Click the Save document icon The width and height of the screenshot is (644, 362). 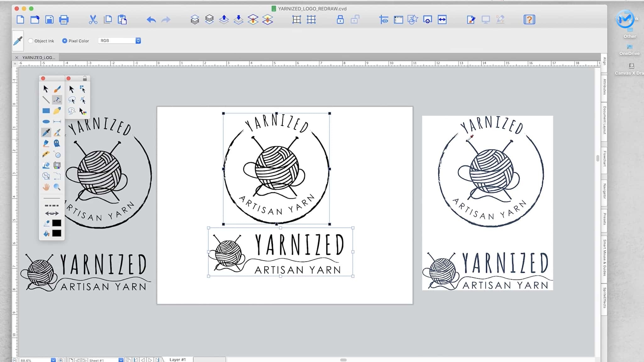[x=49, y=20]
